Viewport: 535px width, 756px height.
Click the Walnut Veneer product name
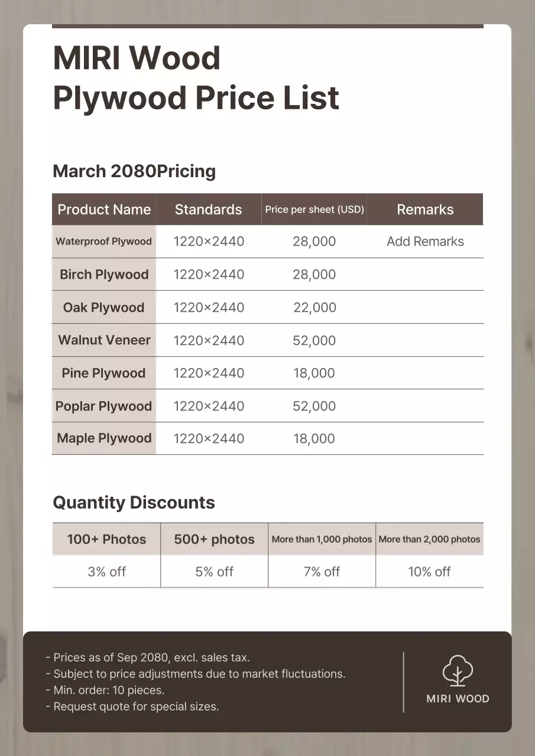point(104,340)
